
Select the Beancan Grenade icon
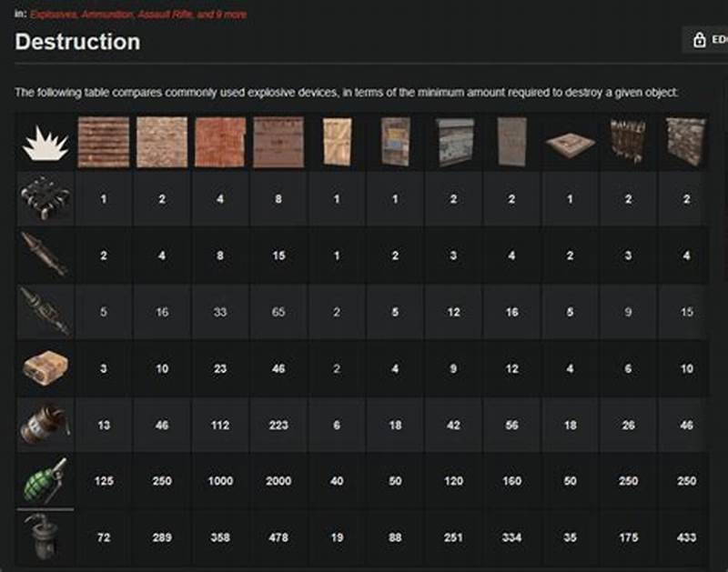44,424
